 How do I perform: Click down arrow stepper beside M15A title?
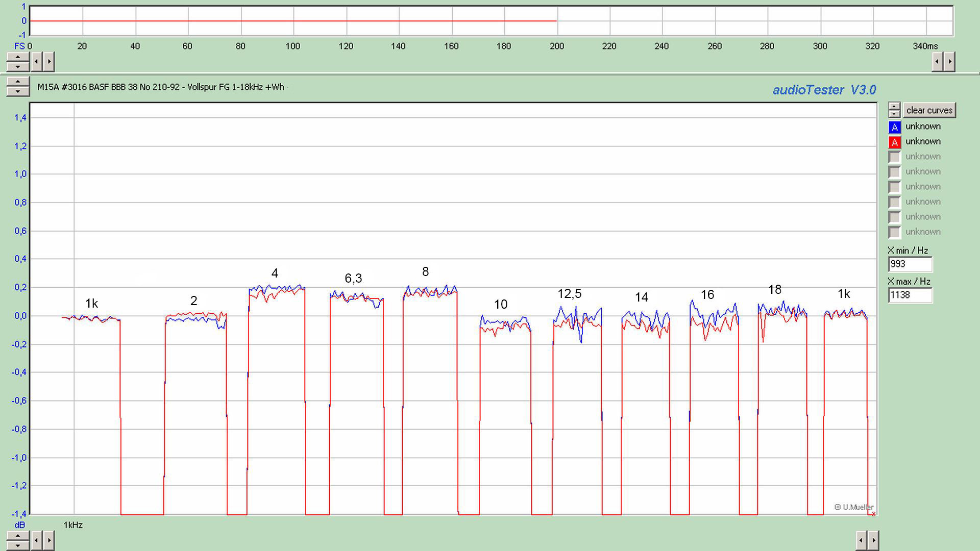point(17,91)
